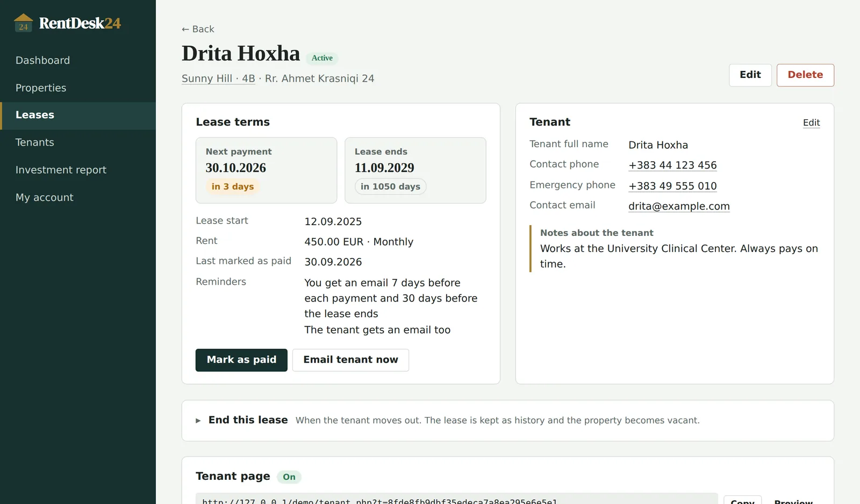Viewport: 860px width, 504px height.
Task: Expand the End this lease section
Action: [508, 420]
